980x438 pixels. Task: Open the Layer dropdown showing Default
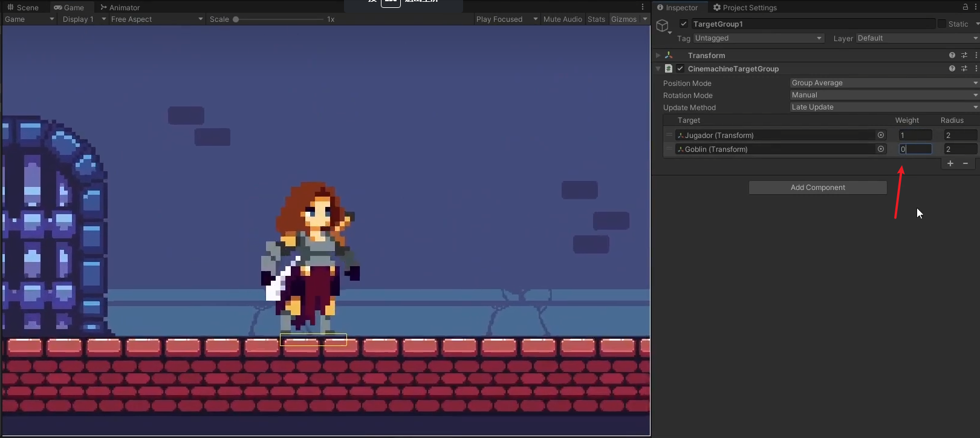pos(918,38)
